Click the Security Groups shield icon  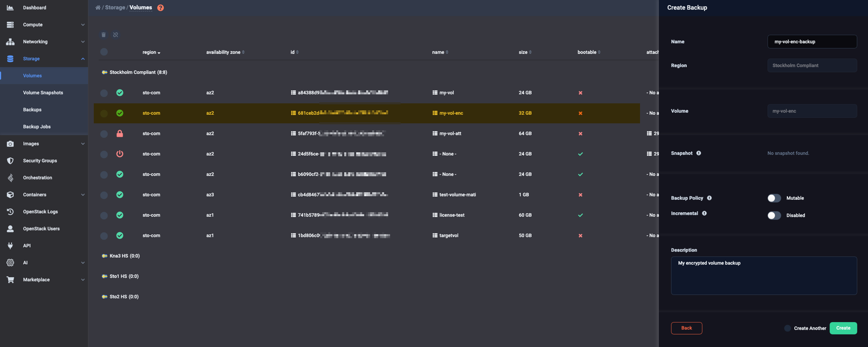pos(10,160)
